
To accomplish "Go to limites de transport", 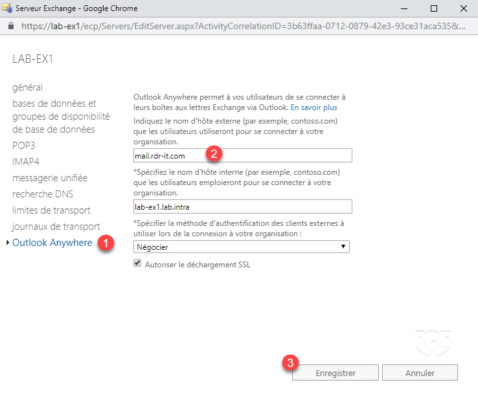I will point(51,210).
